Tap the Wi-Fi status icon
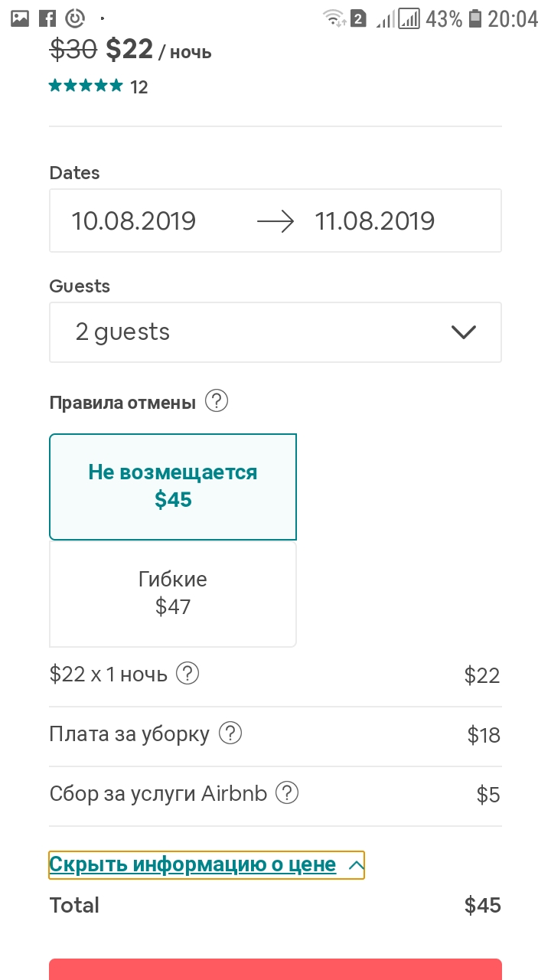Viewport: 551px width, 980px height. click(334, 18)
